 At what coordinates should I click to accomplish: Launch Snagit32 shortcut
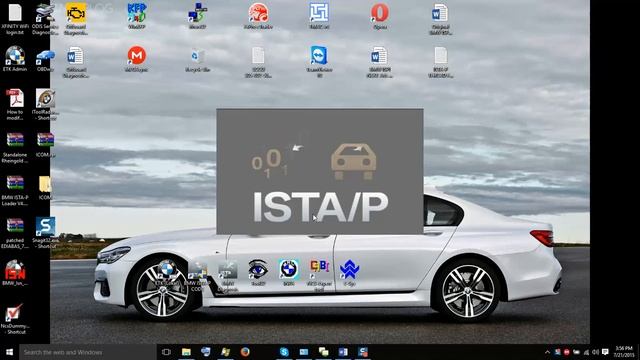pos(45,233)
